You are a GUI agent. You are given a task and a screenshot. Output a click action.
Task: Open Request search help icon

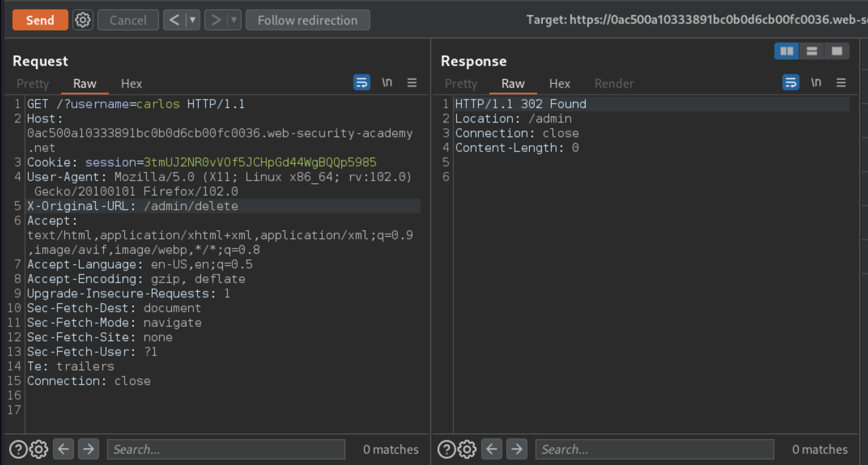[18, 449]
